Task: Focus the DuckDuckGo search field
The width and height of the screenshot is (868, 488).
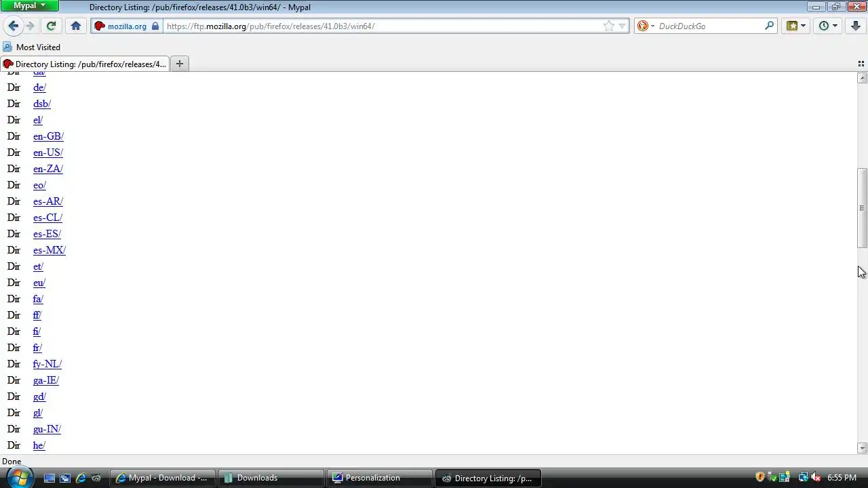Action: pos(709,26)
